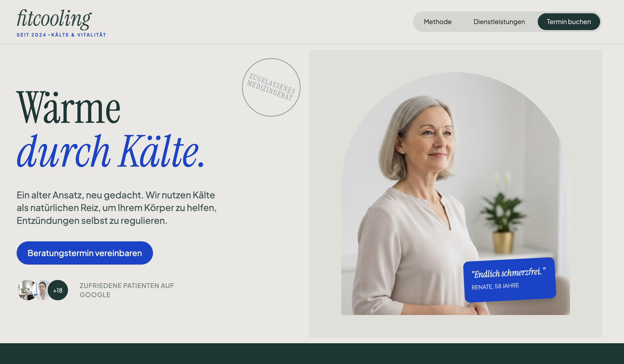Screen dimensions: 624x364
Task: Click the blue durch Kälte headline
Action: [x=110, y=151]
